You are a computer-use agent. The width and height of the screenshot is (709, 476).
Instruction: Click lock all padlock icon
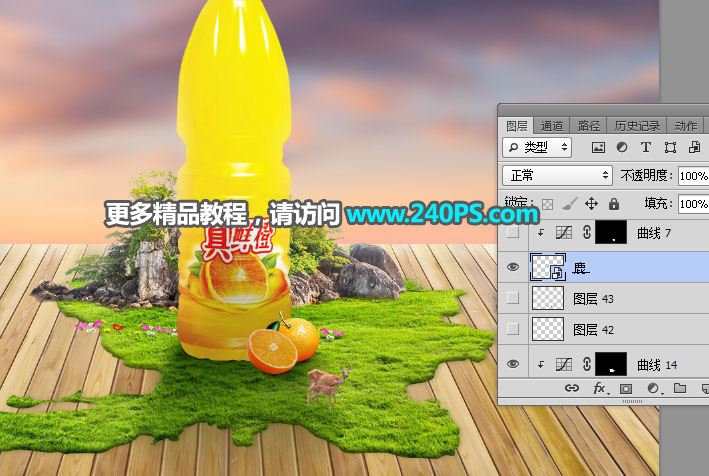tap(614, 204)
